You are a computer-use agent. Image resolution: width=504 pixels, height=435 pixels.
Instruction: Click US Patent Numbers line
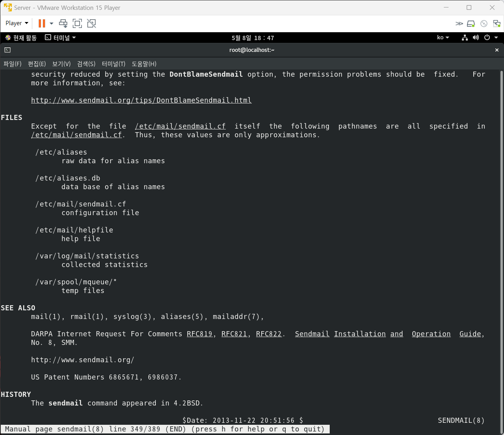tap(106, 377)
